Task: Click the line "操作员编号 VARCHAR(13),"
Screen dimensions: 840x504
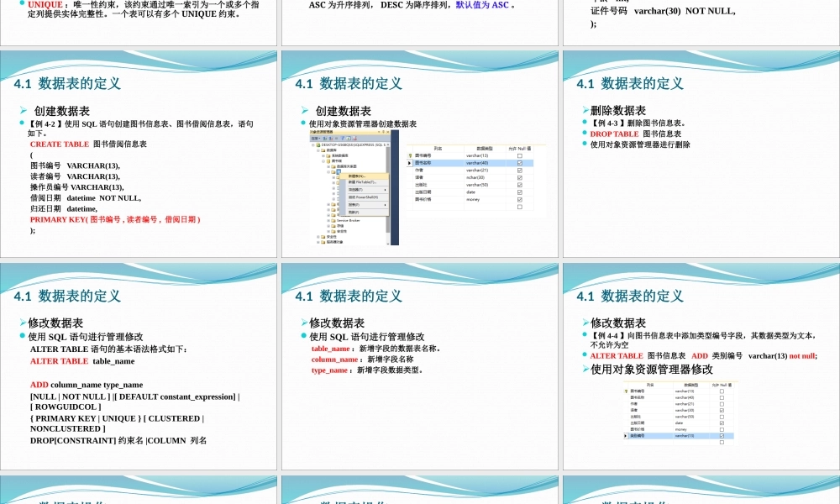Action: (x=77, y=187)
